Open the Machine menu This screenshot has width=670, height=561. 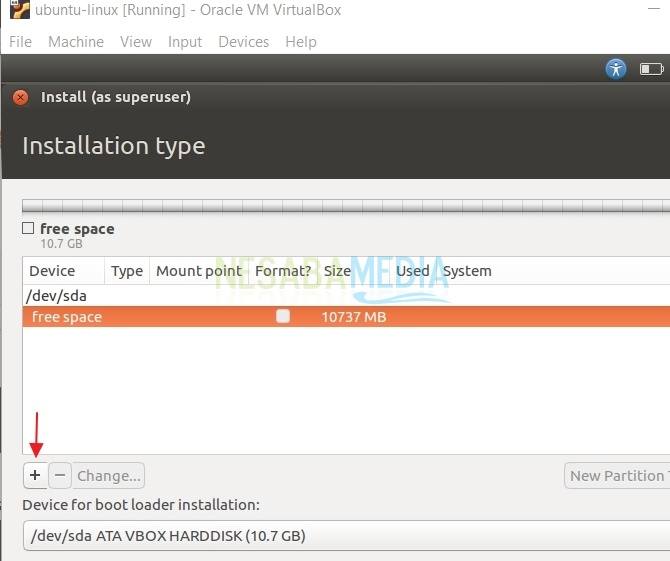(76, 42)
